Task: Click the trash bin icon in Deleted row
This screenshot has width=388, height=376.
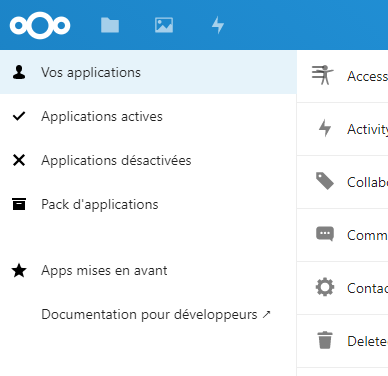Action: coord(325,340)
